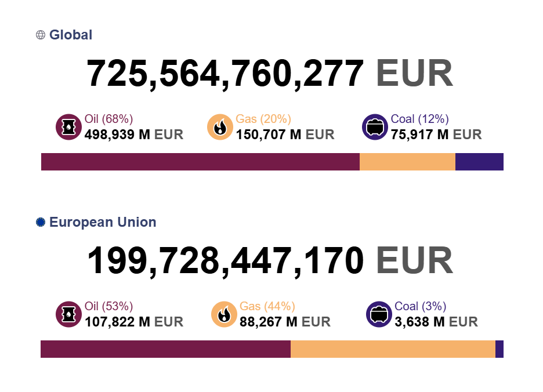This screenshot has height=392, width=543.
Task: Click the Global gas bar segment
Action: (407, 162)
